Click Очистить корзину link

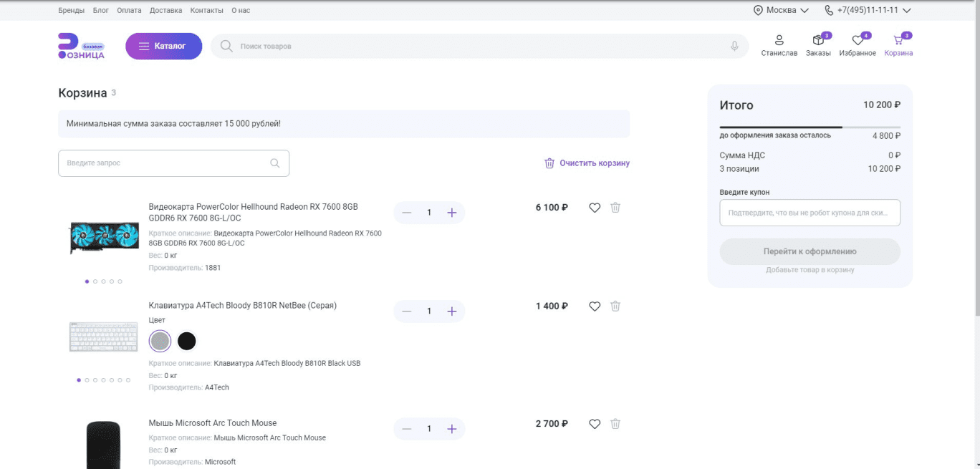(x=587, y=163)
